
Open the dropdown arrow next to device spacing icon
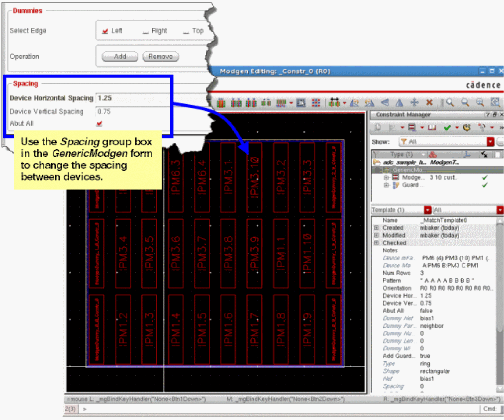coord(344,103)
